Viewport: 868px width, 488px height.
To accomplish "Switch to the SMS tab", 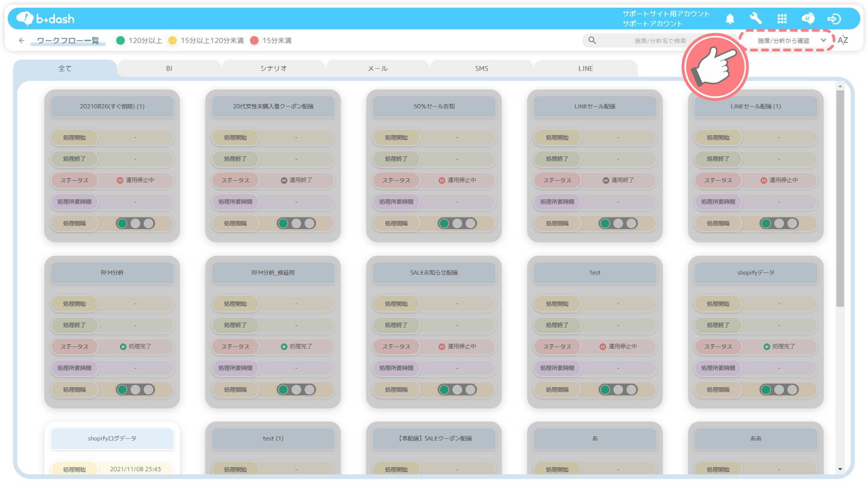I will click(x=482, y=68).
